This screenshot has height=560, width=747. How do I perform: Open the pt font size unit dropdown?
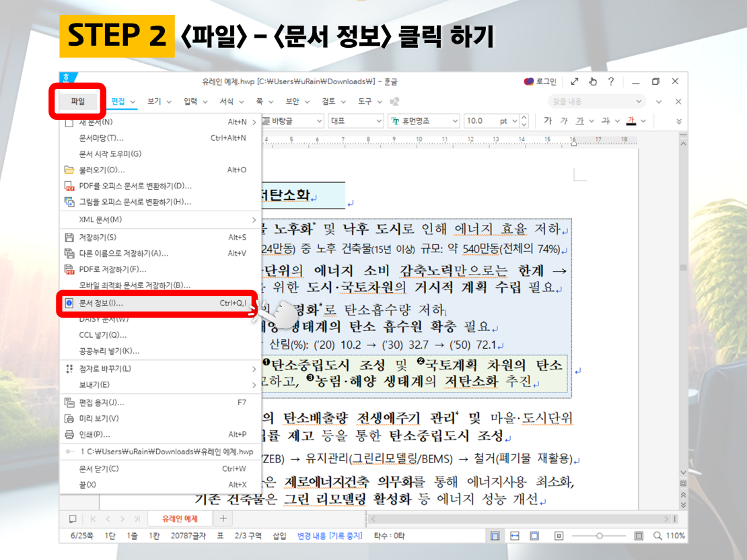(515, 121)
